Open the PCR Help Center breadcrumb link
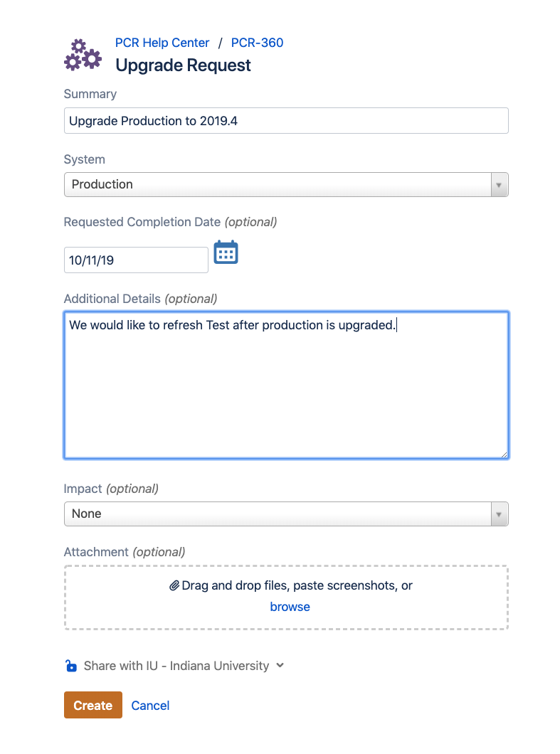Image resolution: width=560 pixels, height=754 pixels. [162, 43]
